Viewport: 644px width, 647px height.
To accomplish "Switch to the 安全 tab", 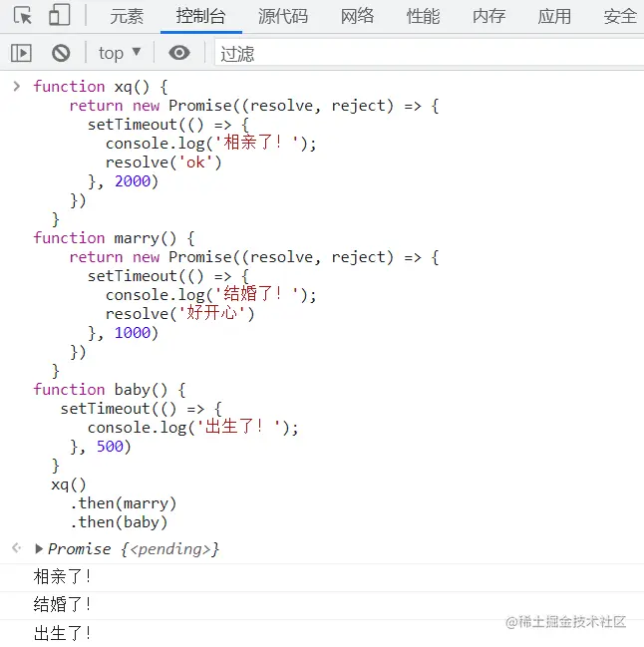I will click(x=620, y=17).
